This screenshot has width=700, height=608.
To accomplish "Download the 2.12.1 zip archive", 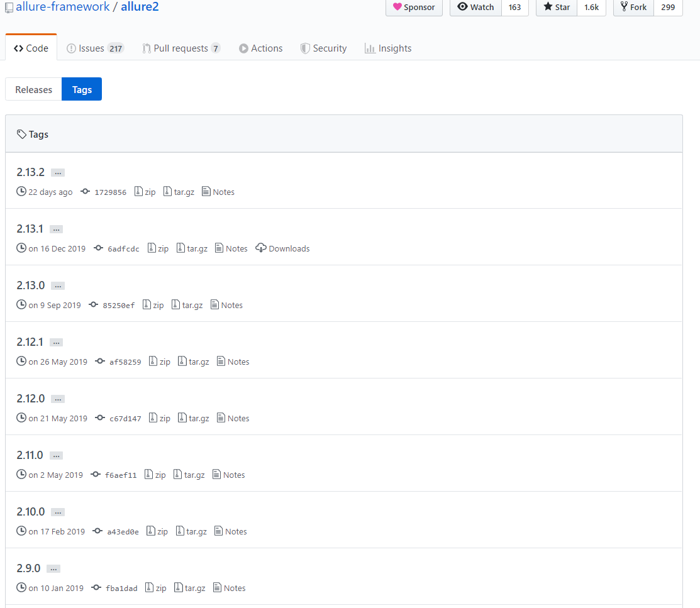I will [160, 362].
